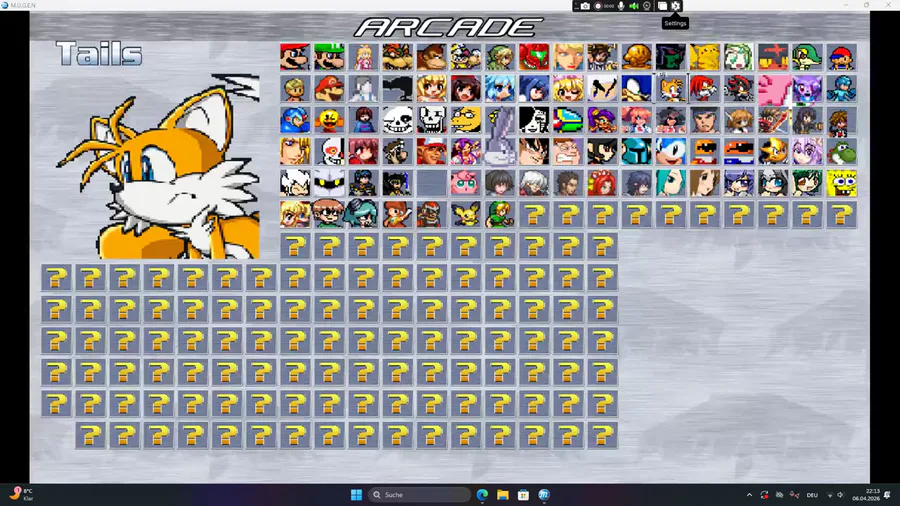Select Peter Griffin portrait
The width and height of the screenshot is (900, 506).
[568, 151]
